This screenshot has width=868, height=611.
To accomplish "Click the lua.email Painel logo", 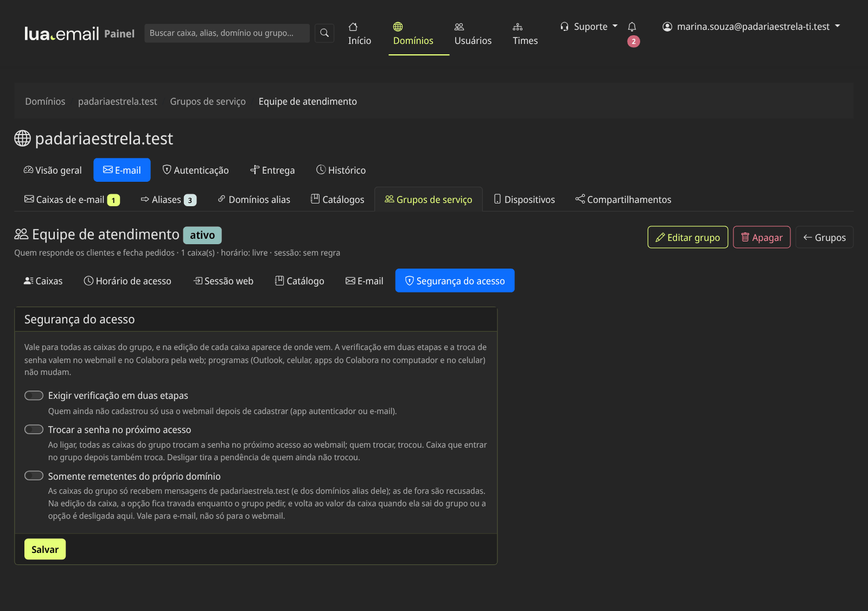I will [79, 34].
